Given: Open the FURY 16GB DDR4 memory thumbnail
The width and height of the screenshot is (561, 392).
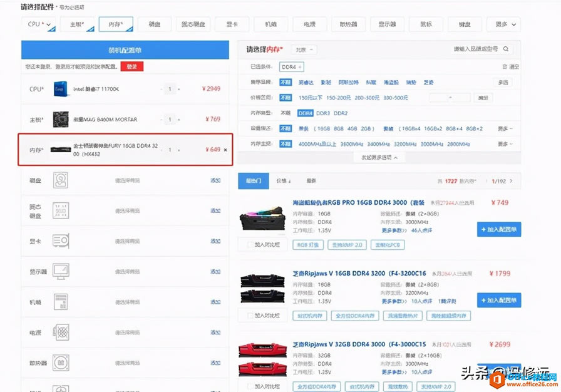Looking at the screenshot, I should [x=61, y=150].
